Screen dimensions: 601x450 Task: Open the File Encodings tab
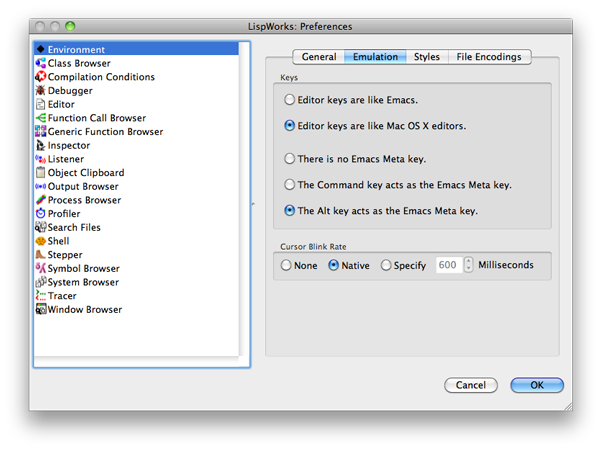[x=488, y=57]
